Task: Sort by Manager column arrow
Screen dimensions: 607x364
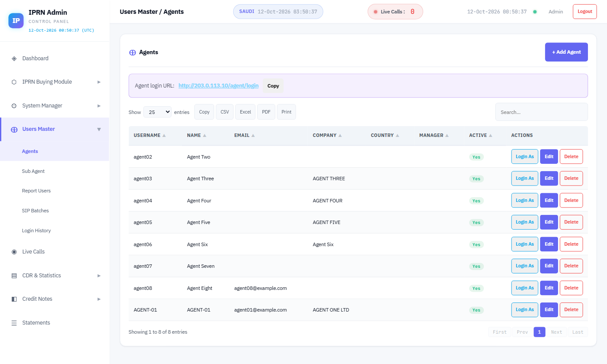Action: click(447, 136)
